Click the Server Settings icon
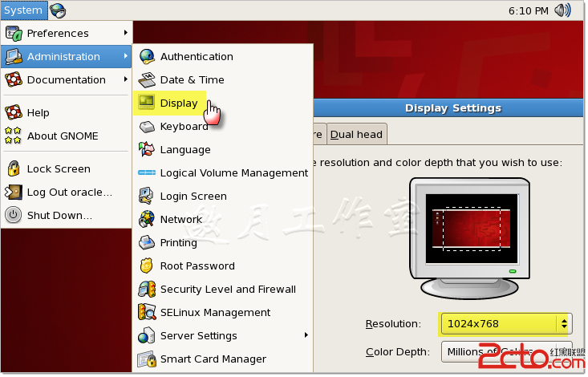The image size is (588, 377). [146, 336]
